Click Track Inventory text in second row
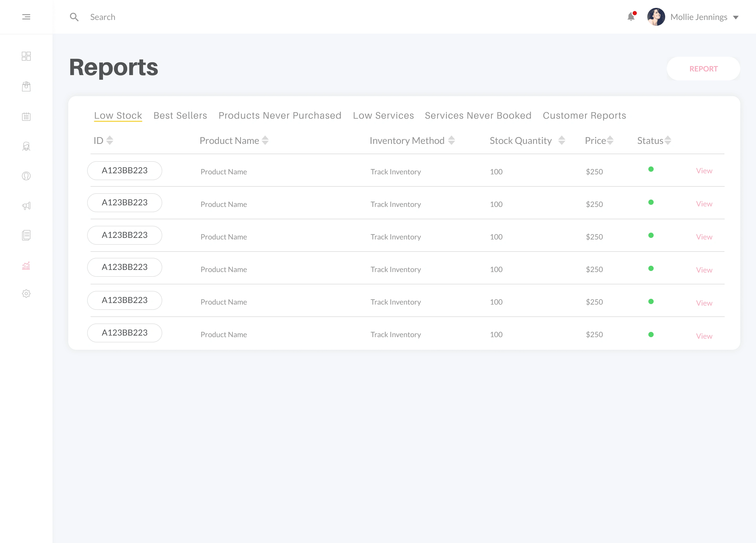Image resolution: width=756 pixels, height=543 pixels. click(x=396, y=204)
